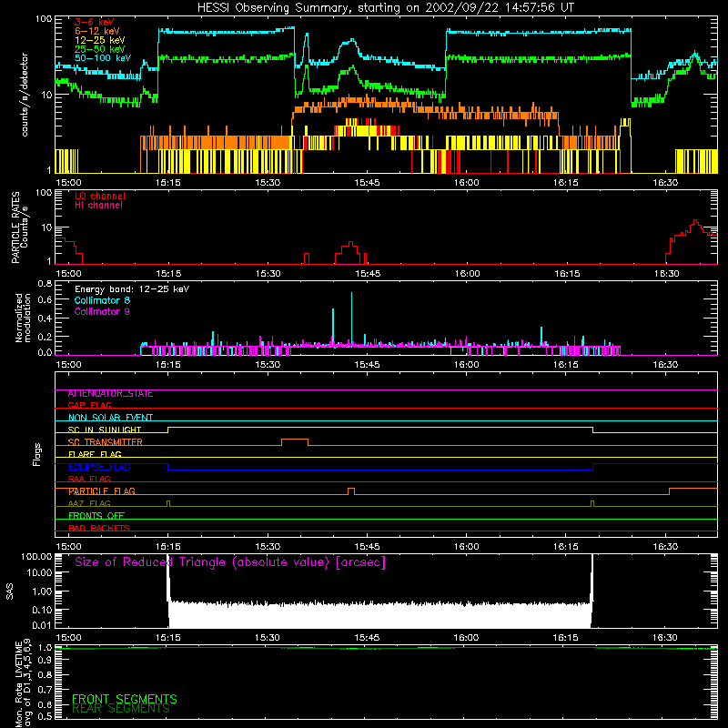Select the NON_SOLAR_EVENT flag label

click(110, 418)
